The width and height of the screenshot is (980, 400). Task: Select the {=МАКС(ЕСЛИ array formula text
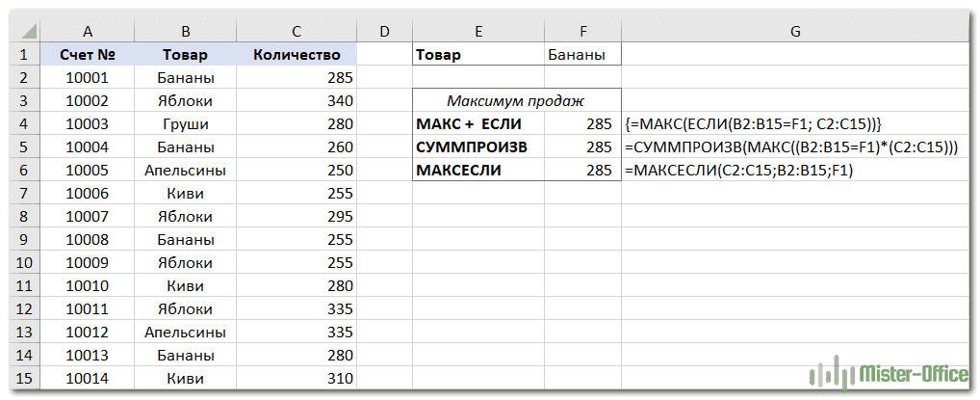(754, 124)
